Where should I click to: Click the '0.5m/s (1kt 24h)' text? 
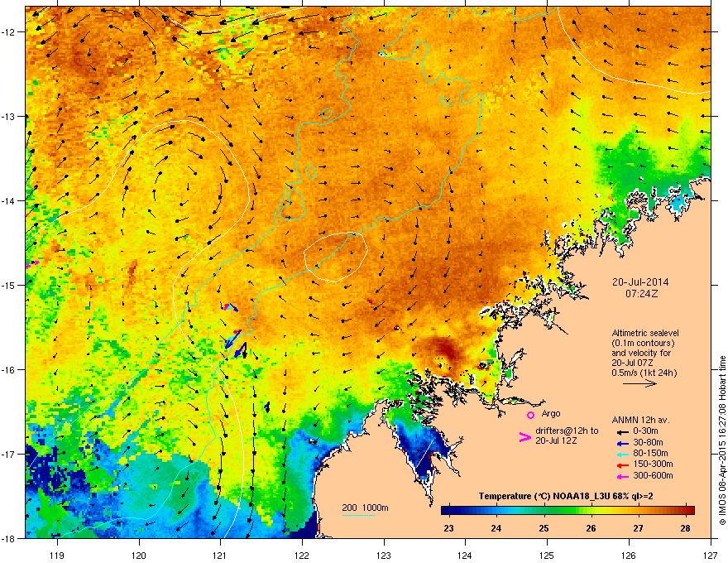click(644, 373)
